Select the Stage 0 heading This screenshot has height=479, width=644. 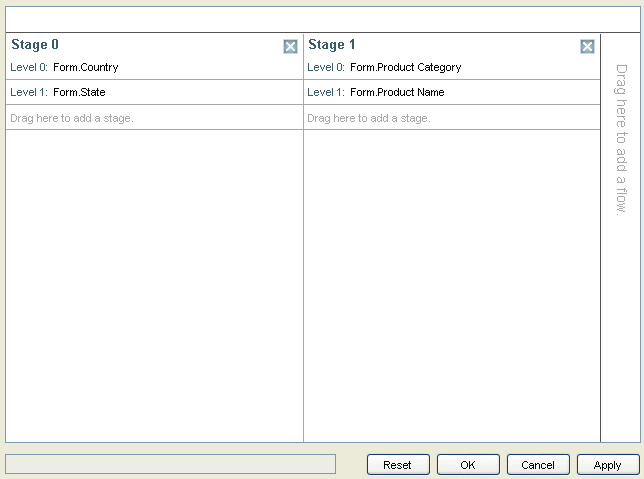point(35,44)
